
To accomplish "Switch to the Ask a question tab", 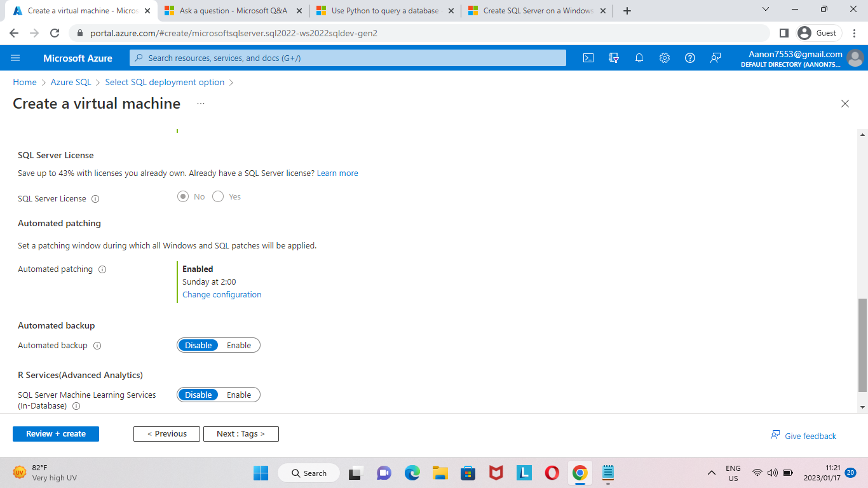I will click(x=234, y=11).
